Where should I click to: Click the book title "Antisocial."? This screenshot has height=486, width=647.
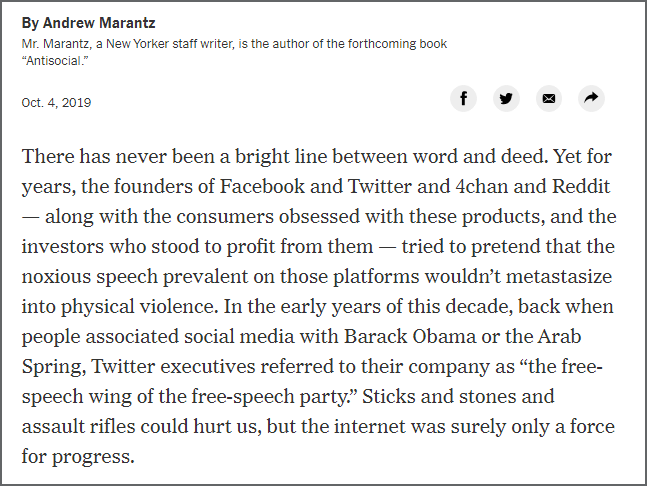55,61
